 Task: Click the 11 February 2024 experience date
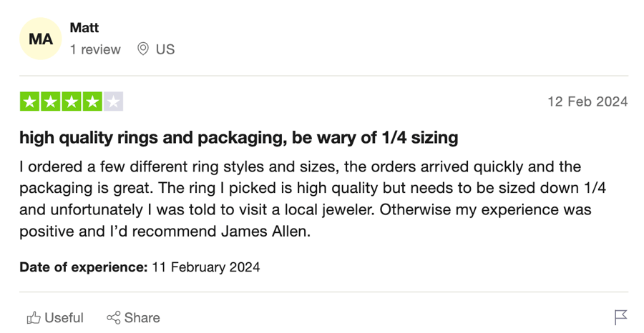(x=206, y=267)
